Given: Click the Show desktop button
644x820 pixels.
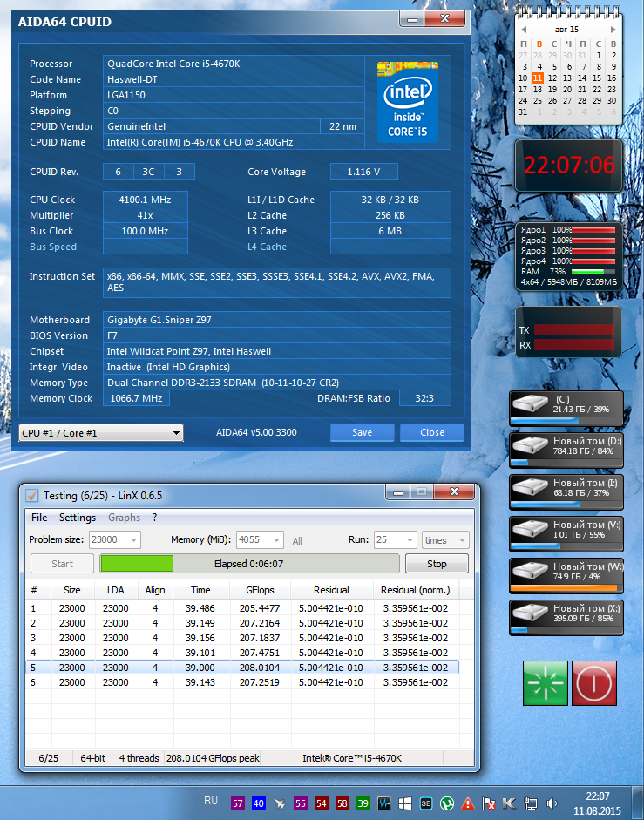Looking at the screenshot, I should 638,803.
